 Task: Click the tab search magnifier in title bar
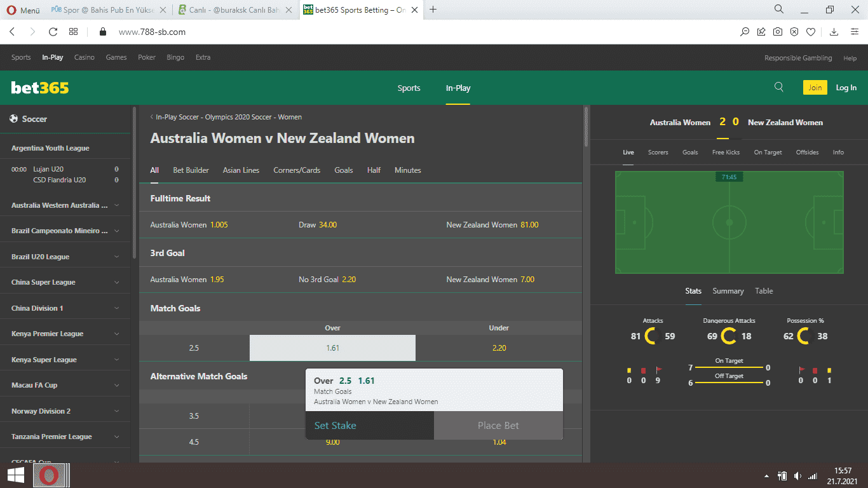pos(779,10)
